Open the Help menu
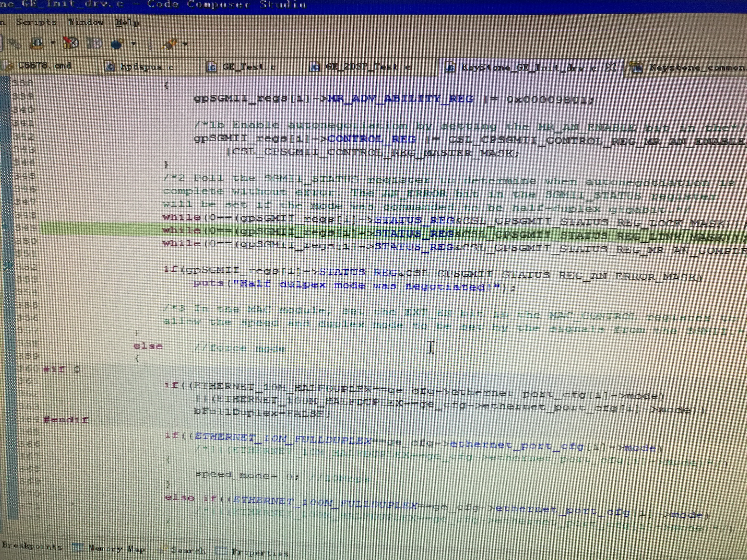Screen dimensions: 747x560 pyautogui.click(x=127, y=23)
